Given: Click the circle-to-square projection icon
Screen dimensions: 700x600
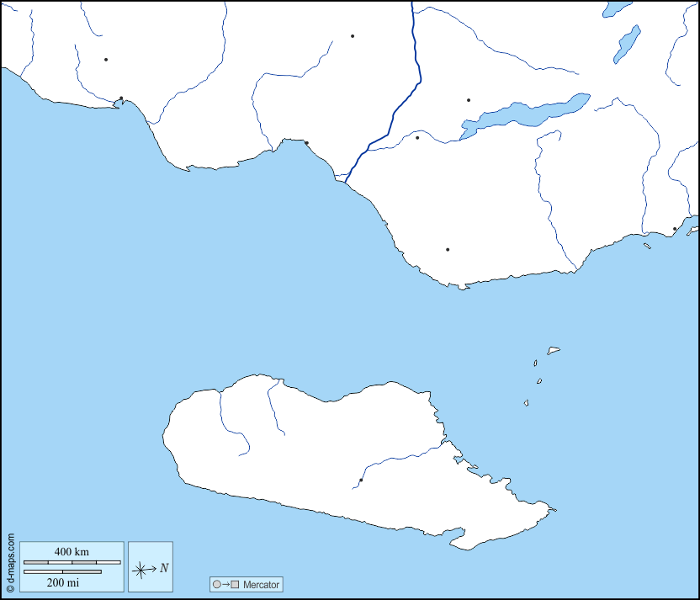Looking at the screenshot, I should pyautogui.click(x=226, y=584).
